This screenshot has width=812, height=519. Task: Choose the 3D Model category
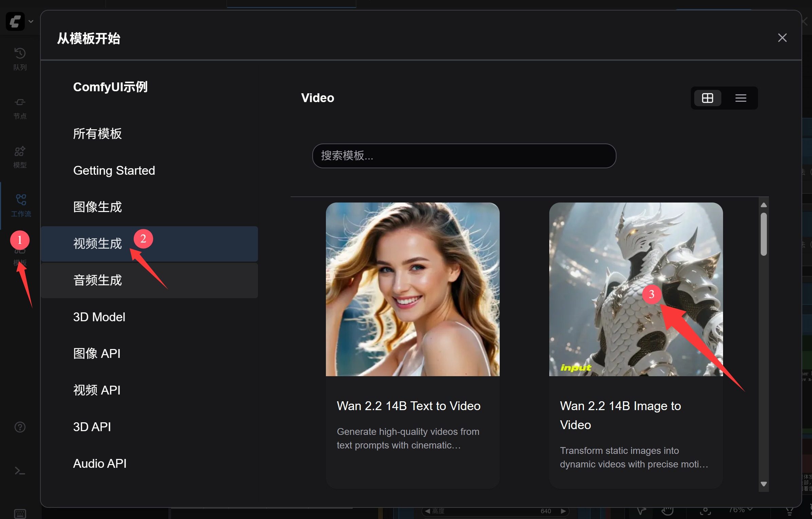pos(99,317)
